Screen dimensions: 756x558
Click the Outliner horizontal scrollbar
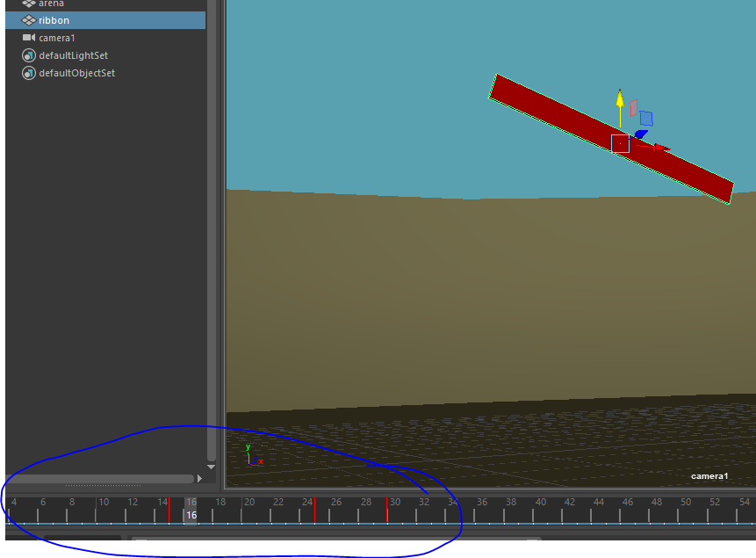tap(100, 478)
